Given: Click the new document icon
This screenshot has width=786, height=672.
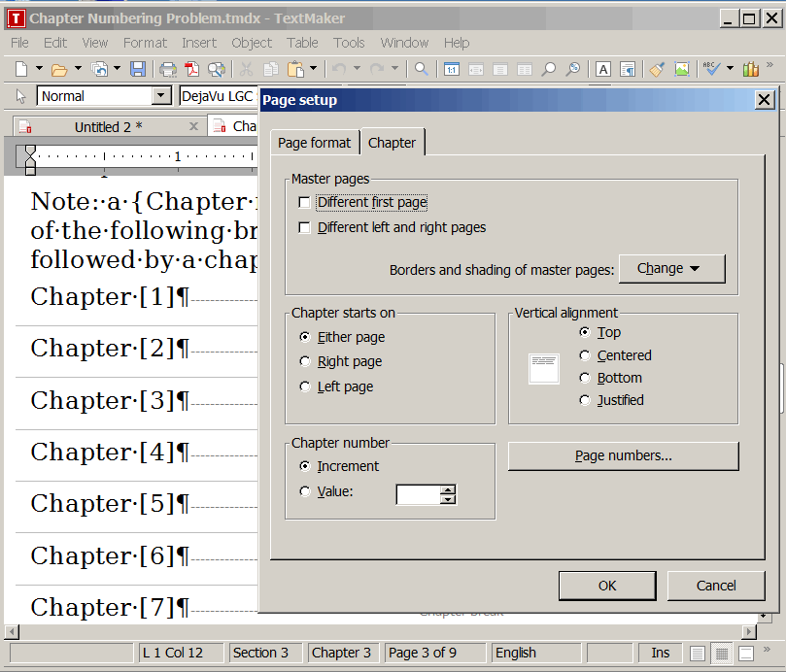Looking at the screenshot, I should pos(21,69).
